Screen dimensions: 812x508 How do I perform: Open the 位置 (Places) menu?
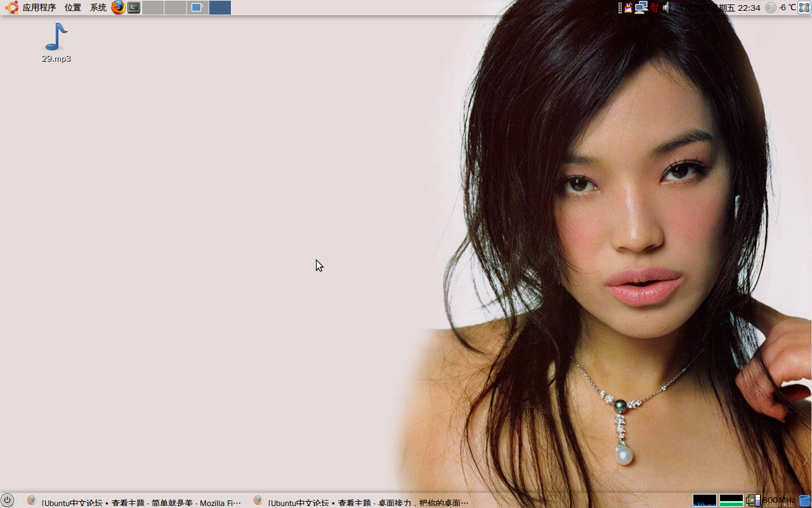coord(73,8)
